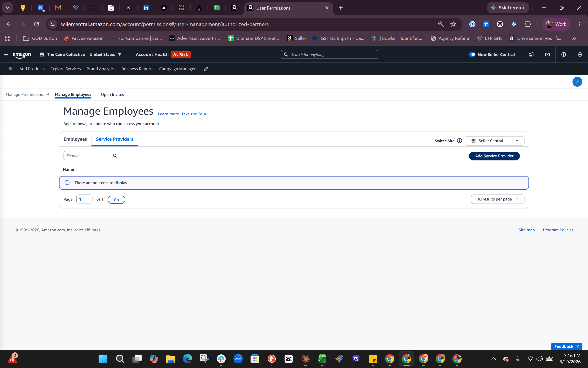Toggle the New Seller Central switch
Screen dimensions: 588x368
[472, 54]
